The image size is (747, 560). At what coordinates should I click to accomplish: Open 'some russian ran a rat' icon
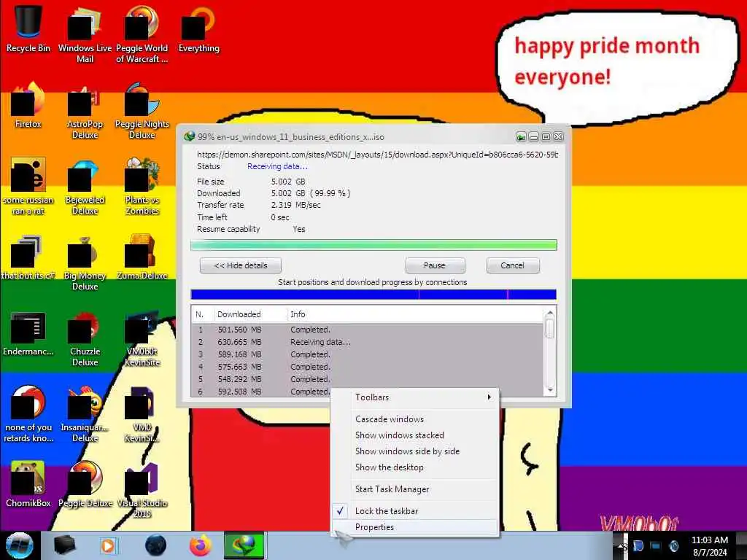pyautogui.click(x=28, y=186)
